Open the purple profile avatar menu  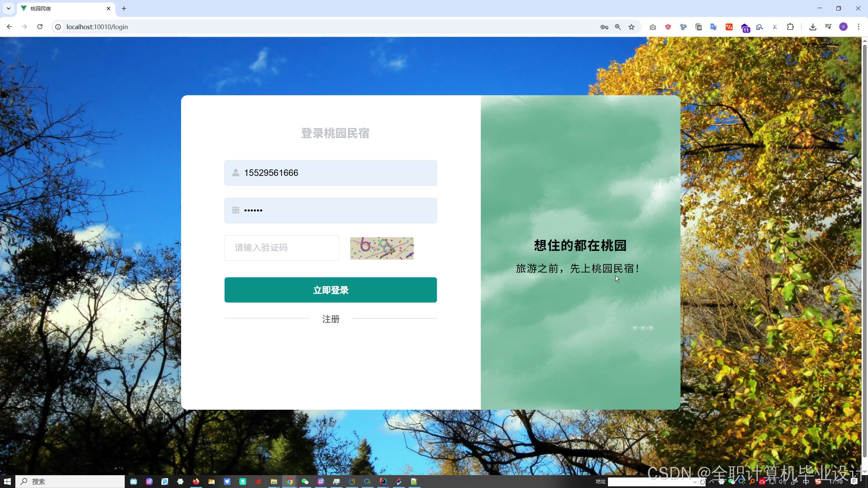coord(843,27)
